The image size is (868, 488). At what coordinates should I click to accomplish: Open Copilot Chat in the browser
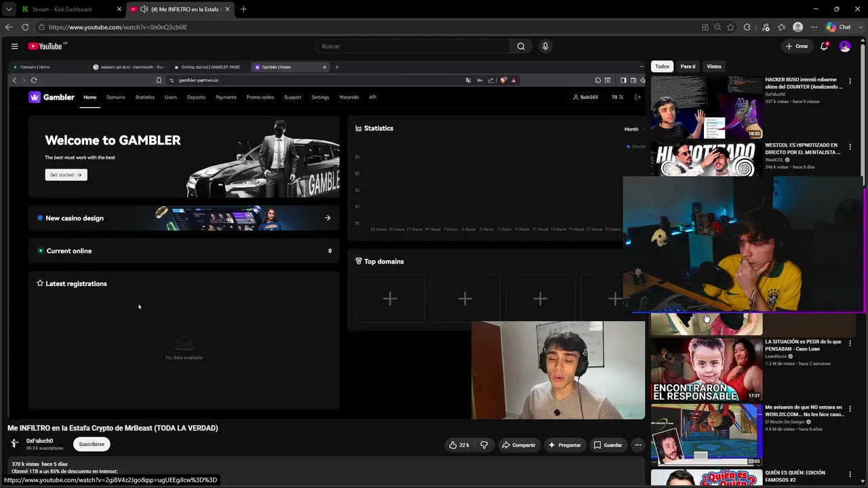838,27
